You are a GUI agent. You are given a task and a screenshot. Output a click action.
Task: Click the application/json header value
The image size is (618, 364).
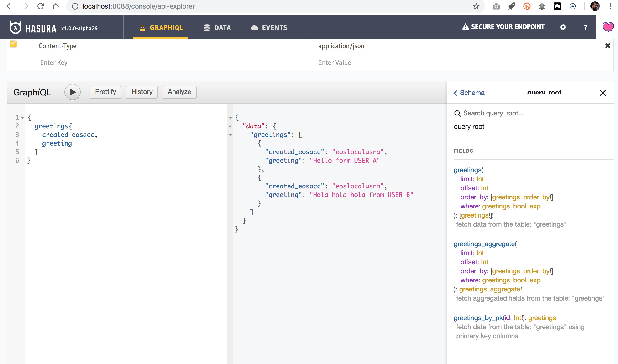tap(341, 46)
